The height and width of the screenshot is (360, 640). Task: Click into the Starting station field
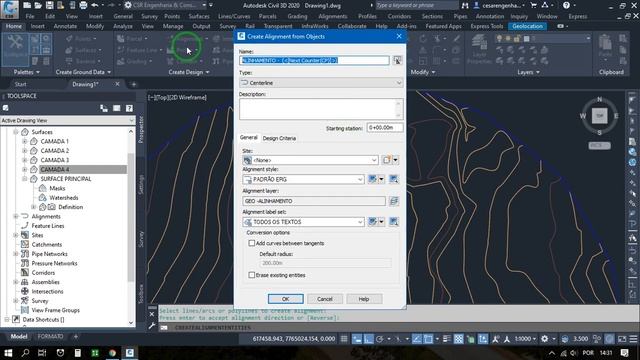point(385,128)
